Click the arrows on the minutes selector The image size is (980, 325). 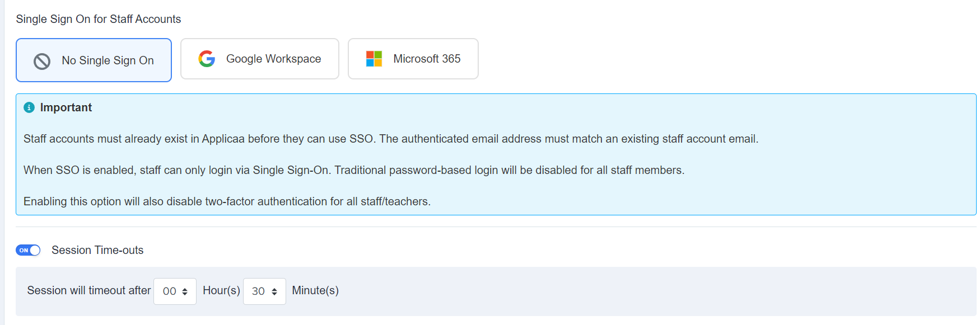point(274,291)
